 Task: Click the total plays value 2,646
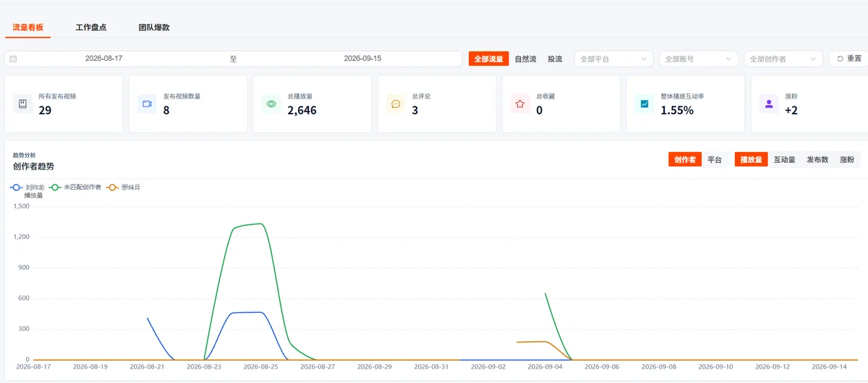pos(302,111)
